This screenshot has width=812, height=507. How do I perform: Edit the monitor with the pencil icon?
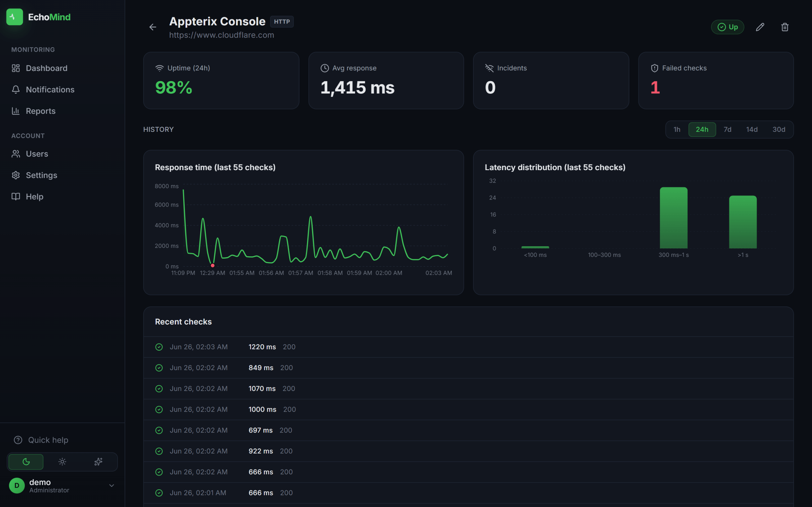tap(760, 27)
